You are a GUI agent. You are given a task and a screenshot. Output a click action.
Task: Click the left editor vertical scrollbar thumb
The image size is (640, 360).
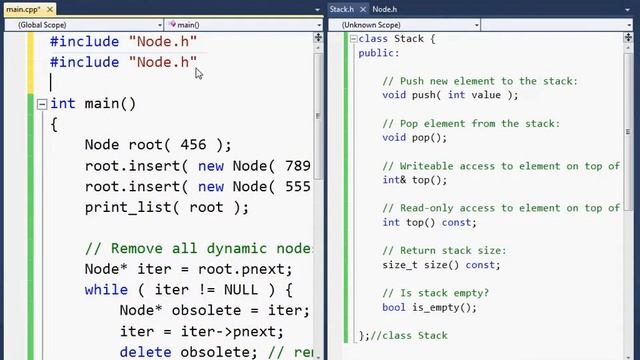[x=318, y=116]
